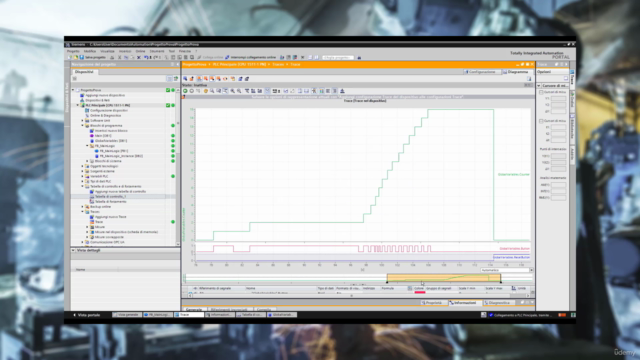640x360 pixels.
Task: Select Tabella di controllo_1 in tree
Action: pos(110,196)
